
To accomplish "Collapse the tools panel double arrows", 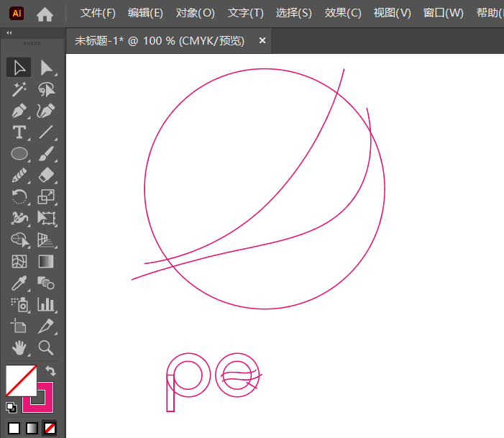I will click(9, 33).
